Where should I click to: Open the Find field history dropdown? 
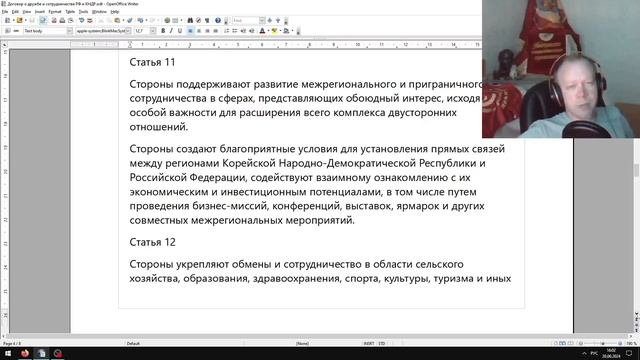[262, 20]
